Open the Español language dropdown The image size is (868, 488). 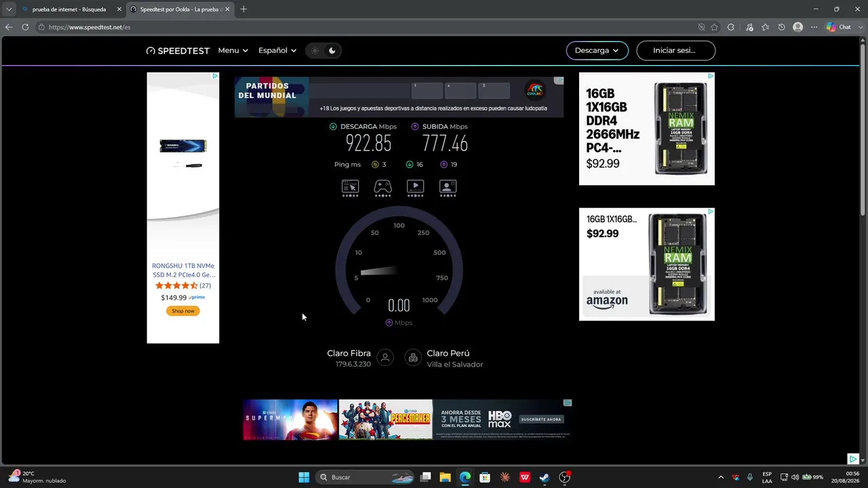click(277, 51)
